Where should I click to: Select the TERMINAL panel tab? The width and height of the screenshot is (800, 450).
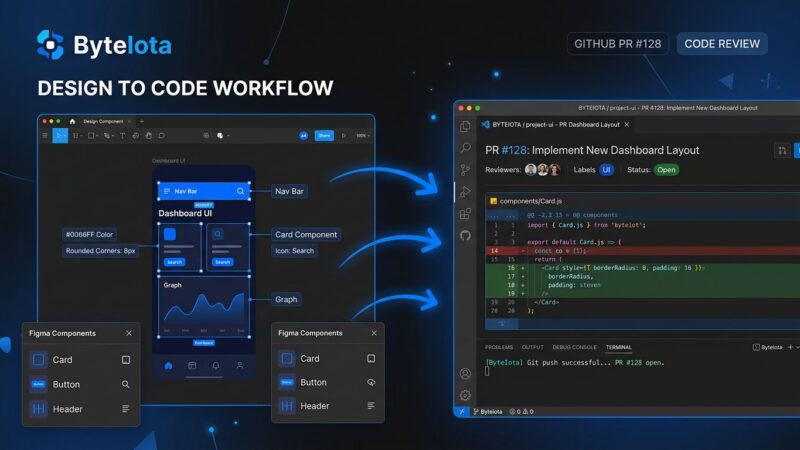coord(618,347)
